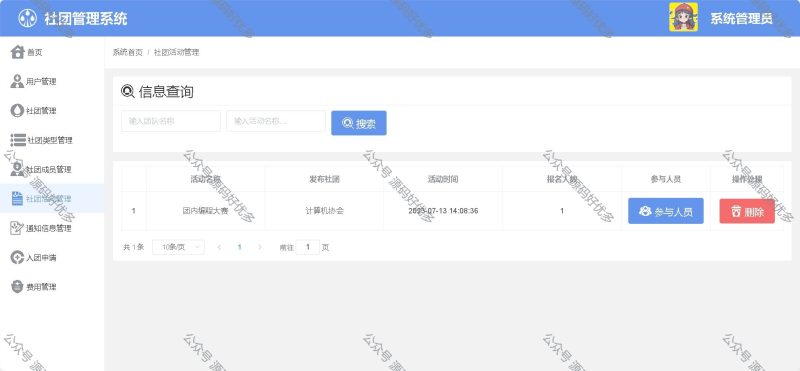Click the 信息查询 magnifier icon

pos(128,91)
